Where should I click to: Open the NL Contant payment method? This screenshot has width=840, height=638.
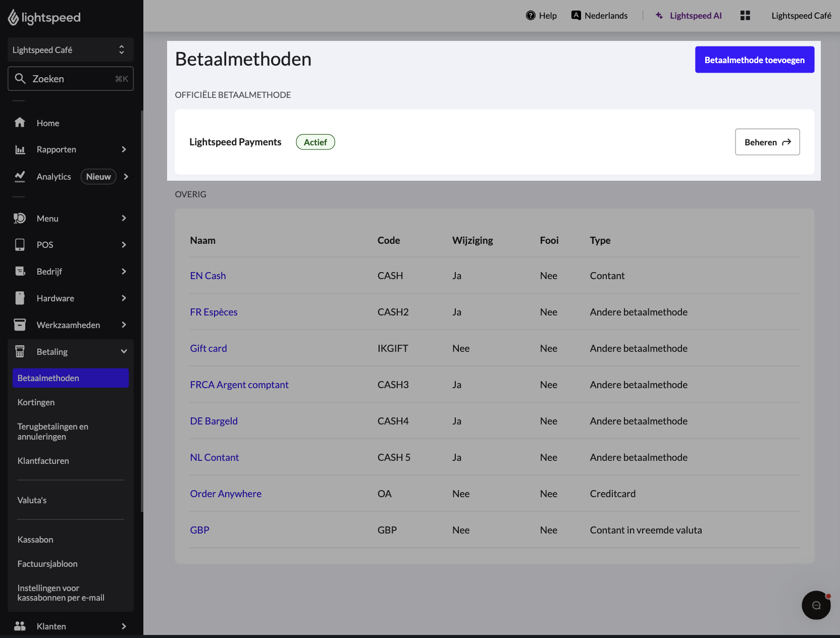(215, 457)
